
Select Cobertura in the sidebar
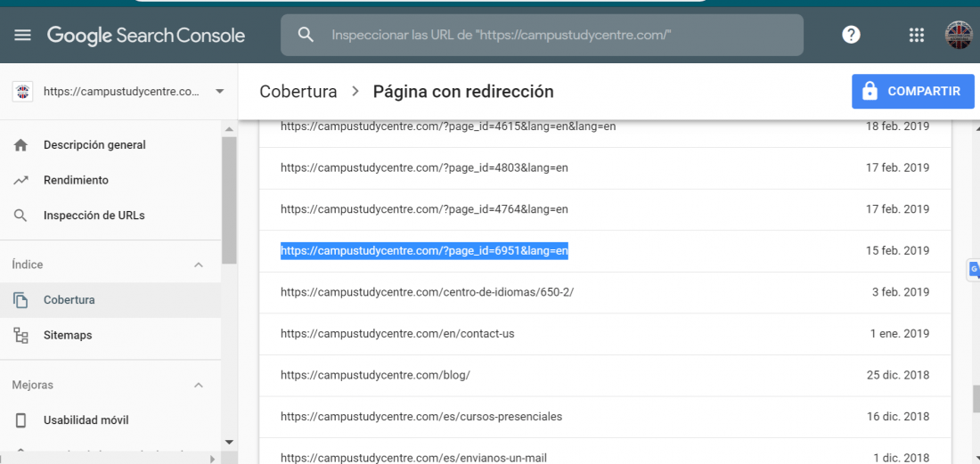pos(110,300)
